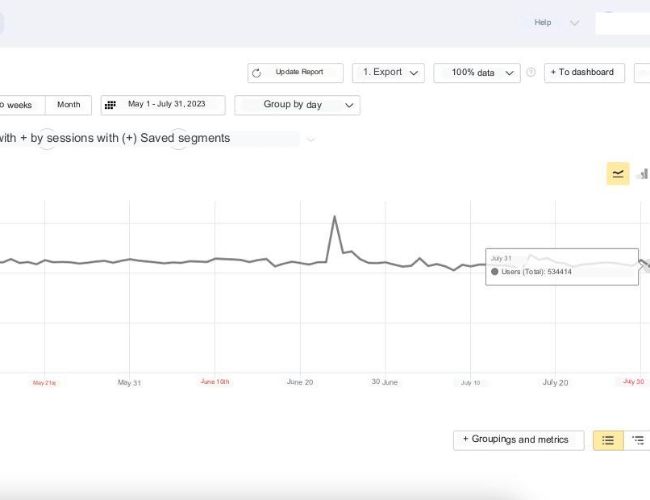650x500 pixels.
Task: Click the peak spike on the users line
Action: (x=334, y=216)
